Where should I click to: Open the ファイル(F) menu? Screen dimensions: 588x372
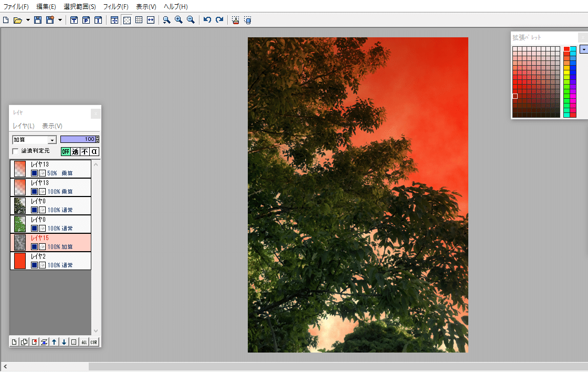16,6
